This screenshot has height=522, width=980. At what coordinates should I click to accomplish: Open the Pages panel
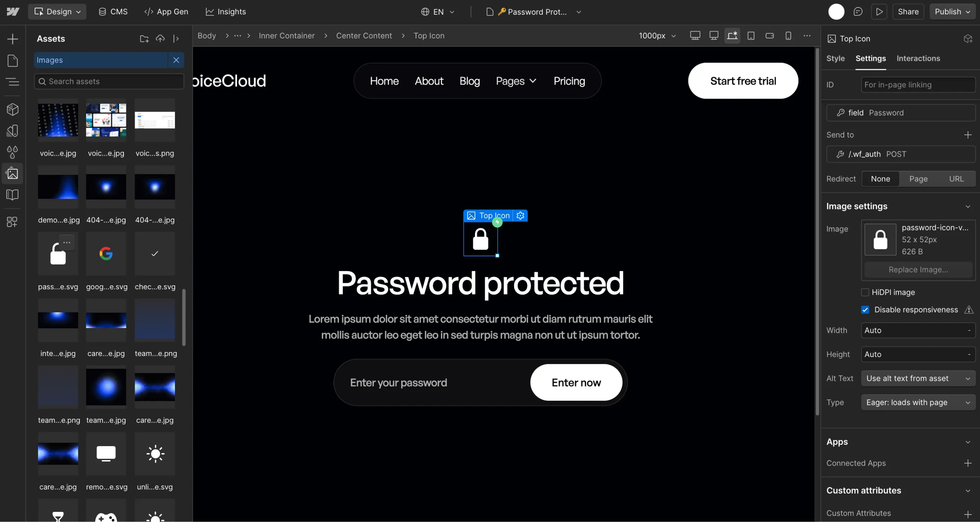[13, 60]
